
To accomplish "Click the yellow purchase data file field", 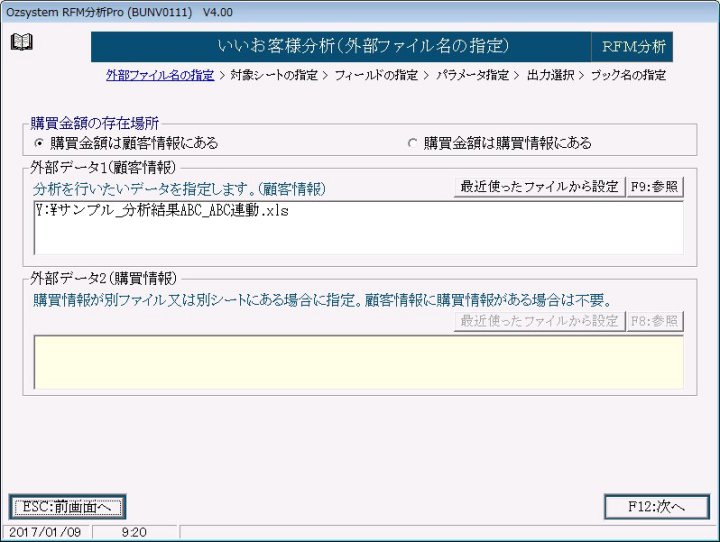I will pos(359,362).
